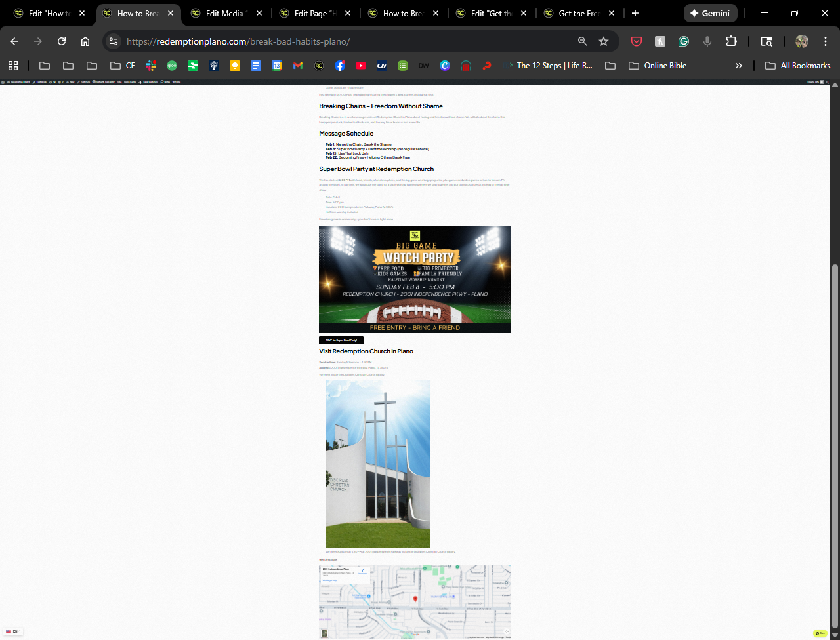Click the Facebook bookmark icon

(x=340, y=66)
